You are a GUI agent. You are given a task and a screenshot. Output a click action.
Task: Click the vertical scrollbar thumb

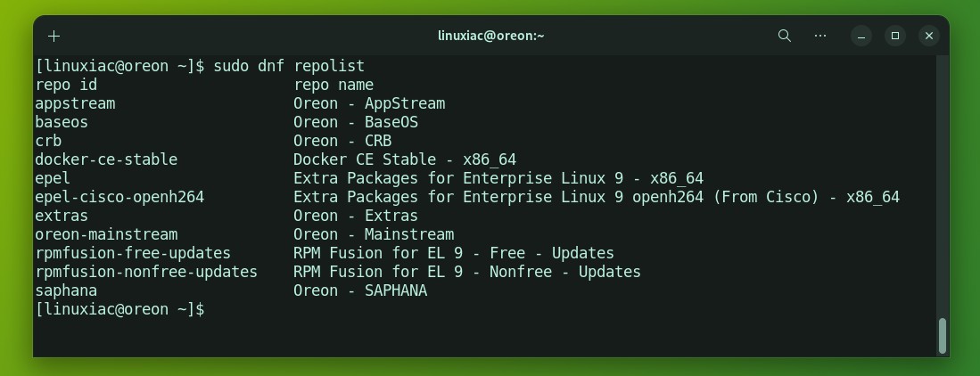(943, 336)
